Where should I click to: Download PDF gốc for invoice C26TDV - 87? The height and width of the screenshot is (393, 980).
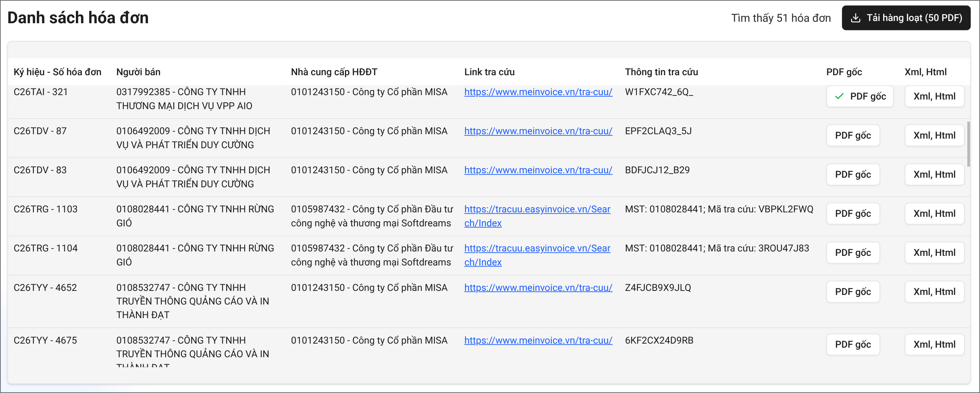853,135
